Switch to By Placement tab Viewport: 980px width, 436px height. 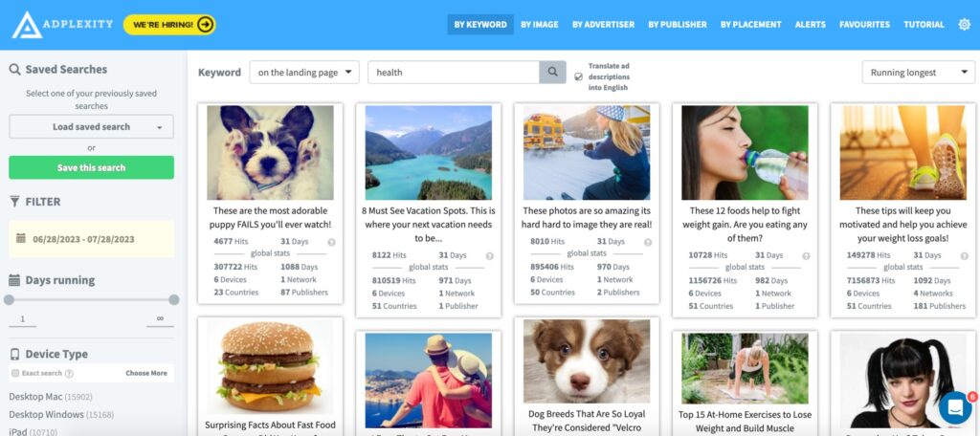point(750,24)
